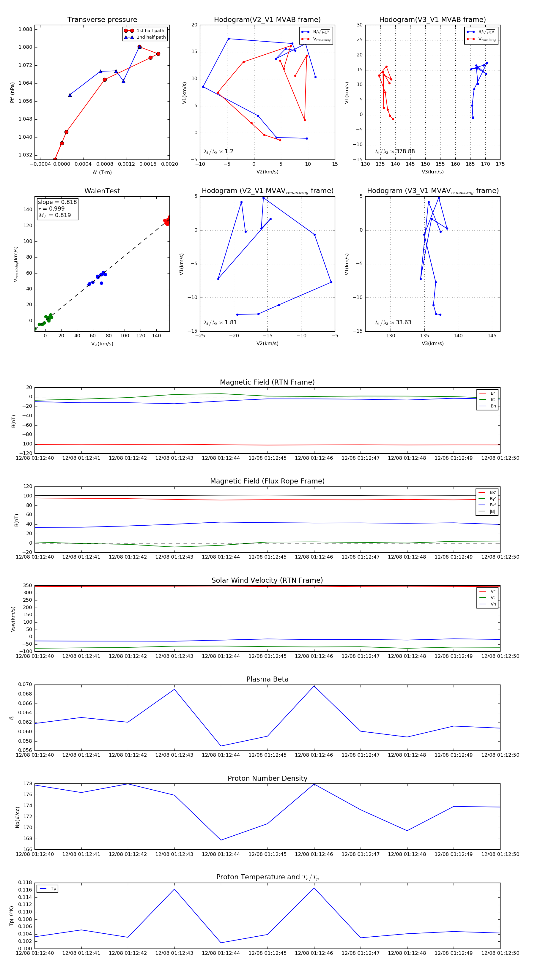Viewport: 535px width, 980px height.
Task: Click the "V_A(km/s)" x-axis label in WalenTest
Action: point(102,344)
